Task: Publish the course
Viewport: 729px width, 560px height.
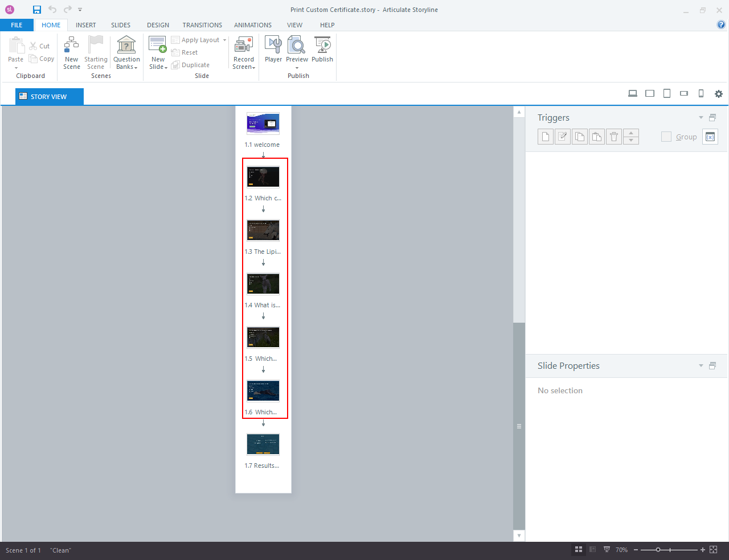Action: (322, 50)
